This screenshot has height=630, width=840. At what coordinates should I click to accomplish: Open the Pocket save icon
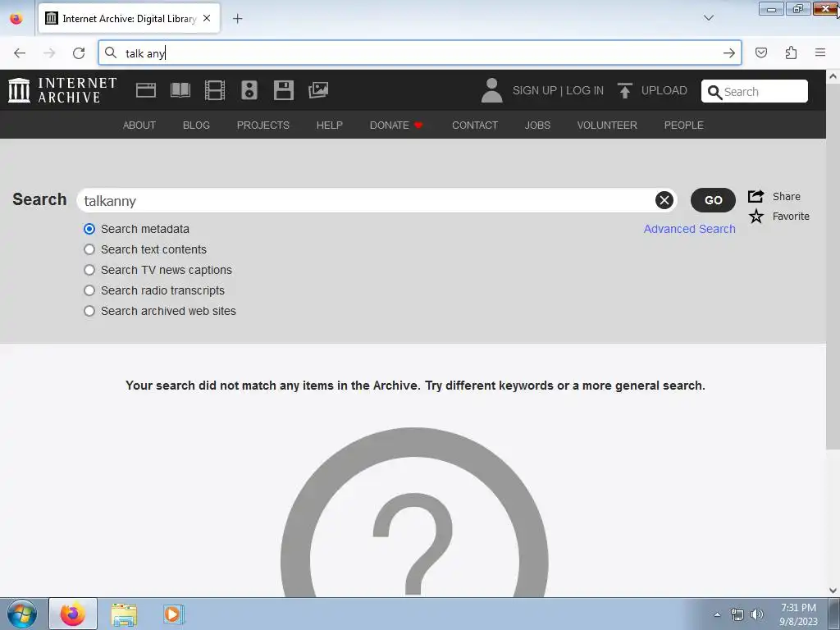click(760, 52)
